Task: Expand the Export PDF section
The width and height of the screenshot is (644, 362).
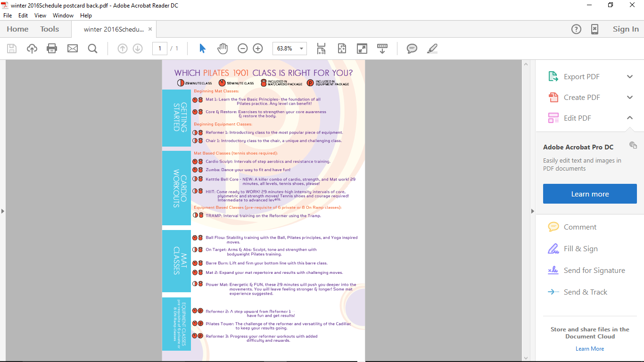Action: click(x=629, y=77)
